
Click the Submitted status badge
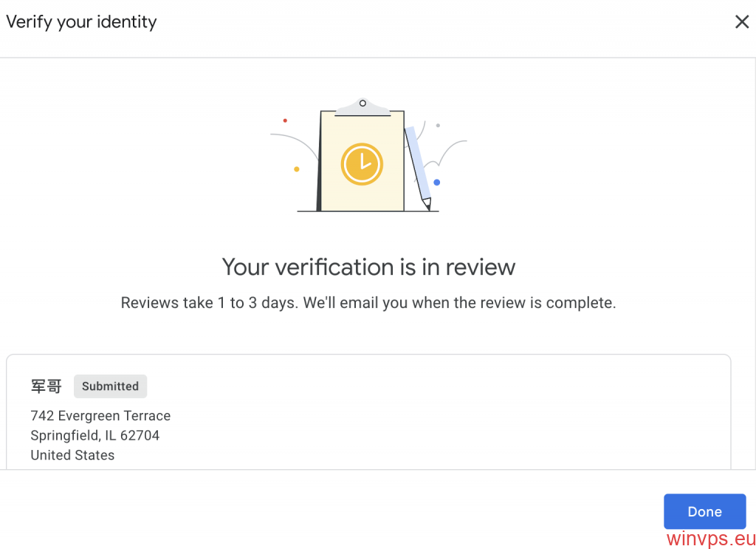pyautogui.click(x=110, y=386)
